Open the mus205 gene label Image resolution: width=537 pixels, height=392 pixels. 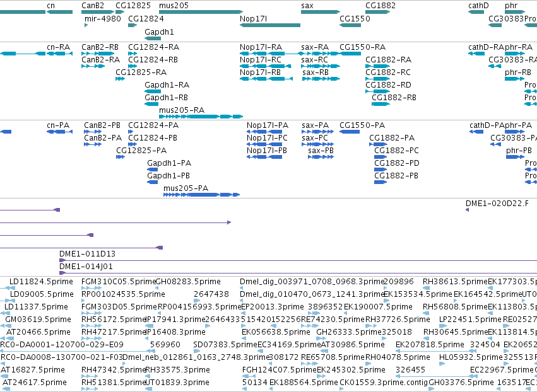pos(174,6)
